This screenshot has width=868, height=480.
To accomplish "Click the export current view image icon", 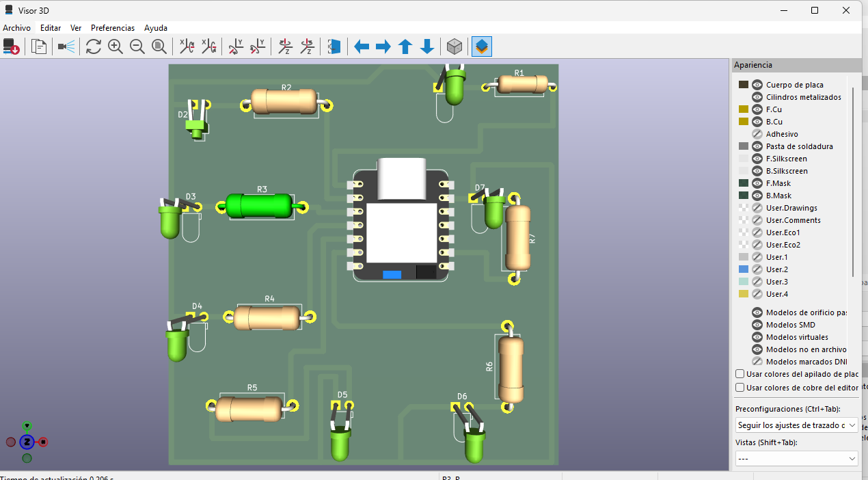I will point(11,46).
